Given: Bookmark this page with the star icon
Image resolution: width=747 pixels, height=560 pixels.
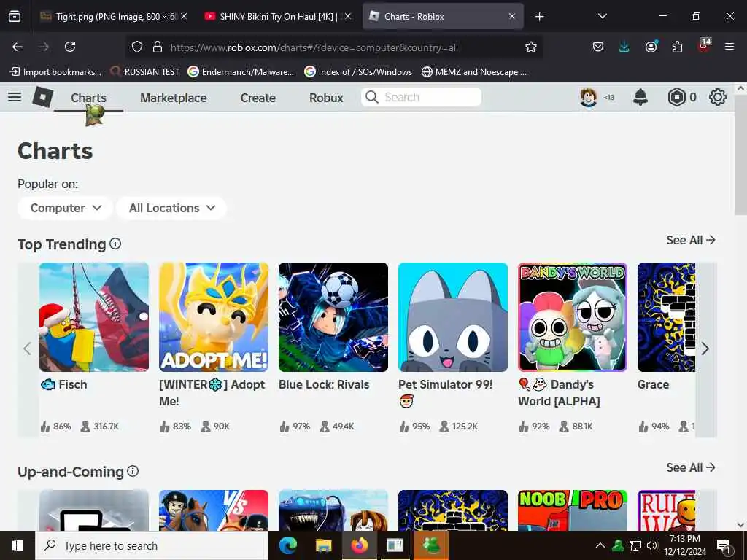Looking at the screenshot, I should (x=531, y=47).
